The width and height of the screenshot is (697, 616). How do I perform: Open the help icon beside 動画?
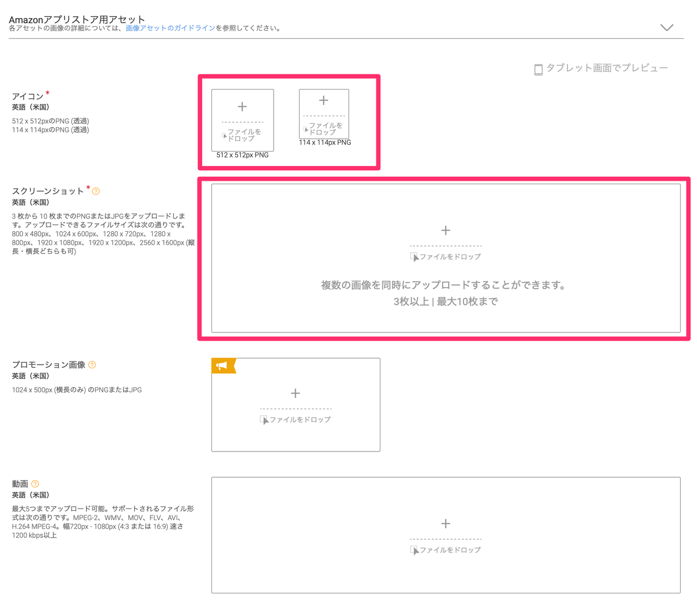click(x=35, y=484)
